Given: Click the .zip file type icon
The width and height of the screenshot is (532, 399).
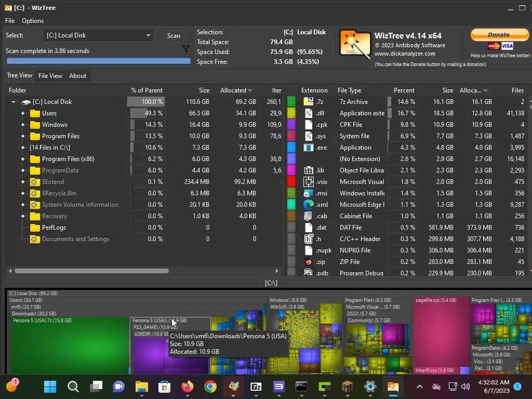Looking at the screenshot, I should point(308,262).
